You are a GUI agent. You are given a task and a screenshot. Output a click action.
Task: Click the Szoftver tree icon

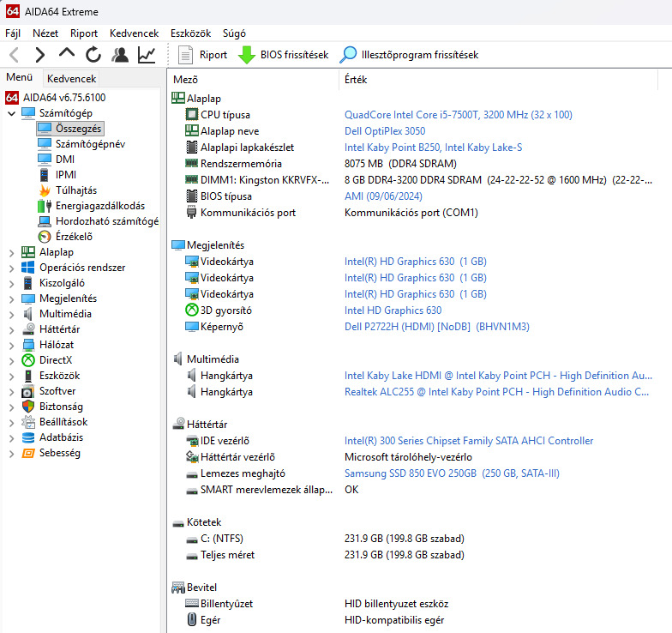click(28, 391)
